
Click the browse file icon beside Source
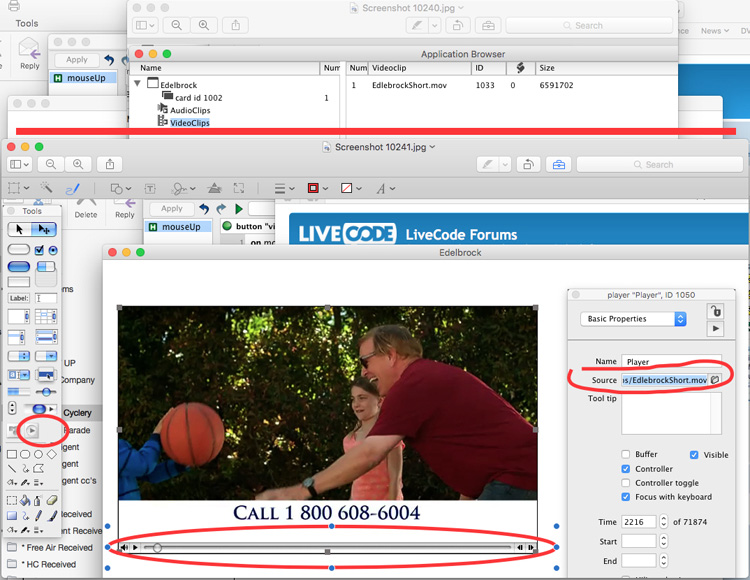[715, 380]
